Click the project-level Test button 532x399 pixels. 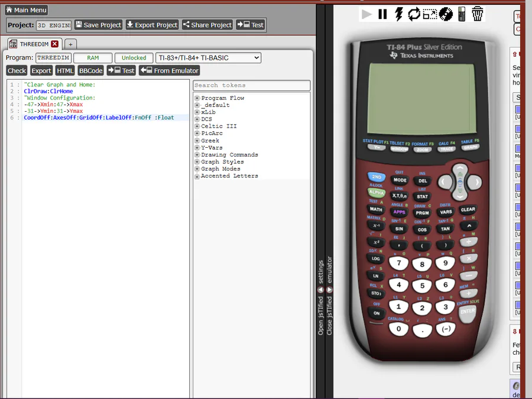click(x=251, y=25)
